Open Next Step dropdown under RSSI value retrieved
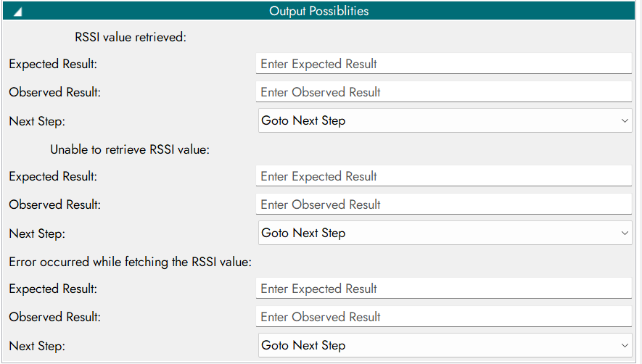Screen dimensions: 642x364 click(x=445, y=121)
